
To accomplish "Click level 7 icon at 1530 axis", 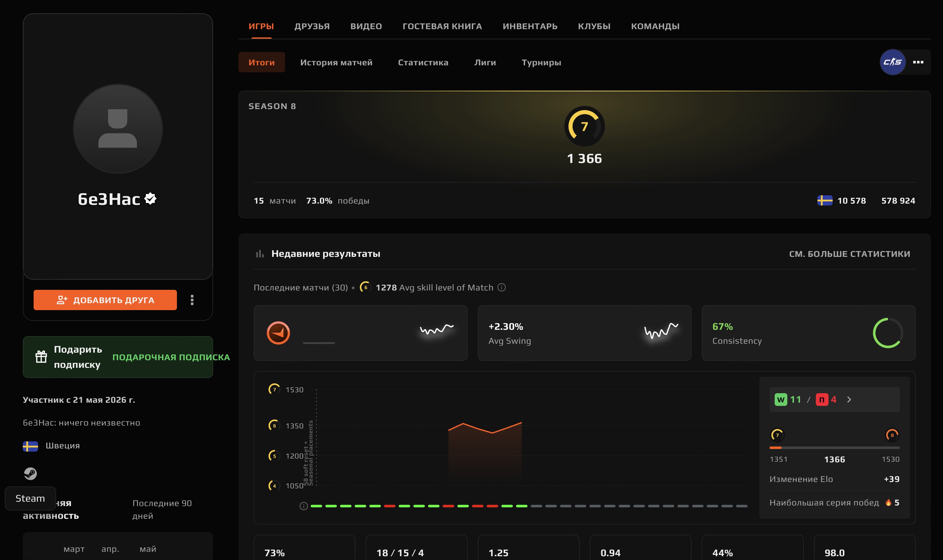I will (274, 389).
